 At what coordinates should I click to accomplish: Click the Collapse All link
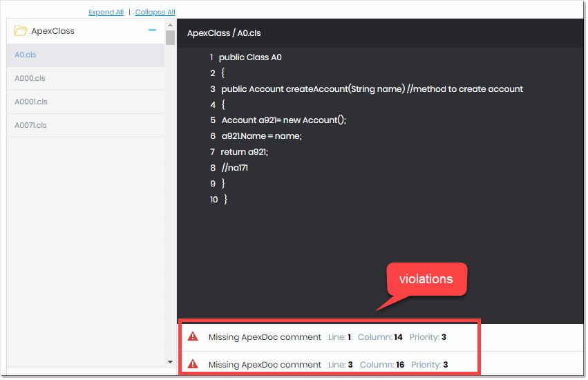coord(155,12)
